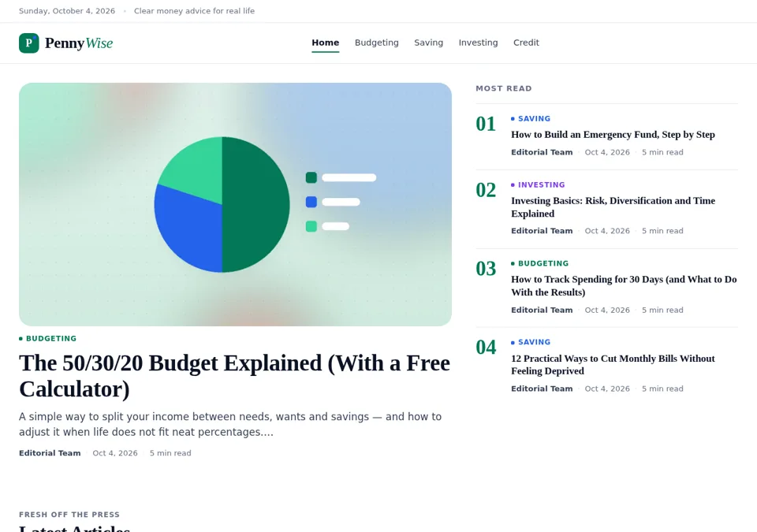Click Editorial Team under the Investing Basics article
Viewport: 757px width, 532px height.
click(542, 231)
